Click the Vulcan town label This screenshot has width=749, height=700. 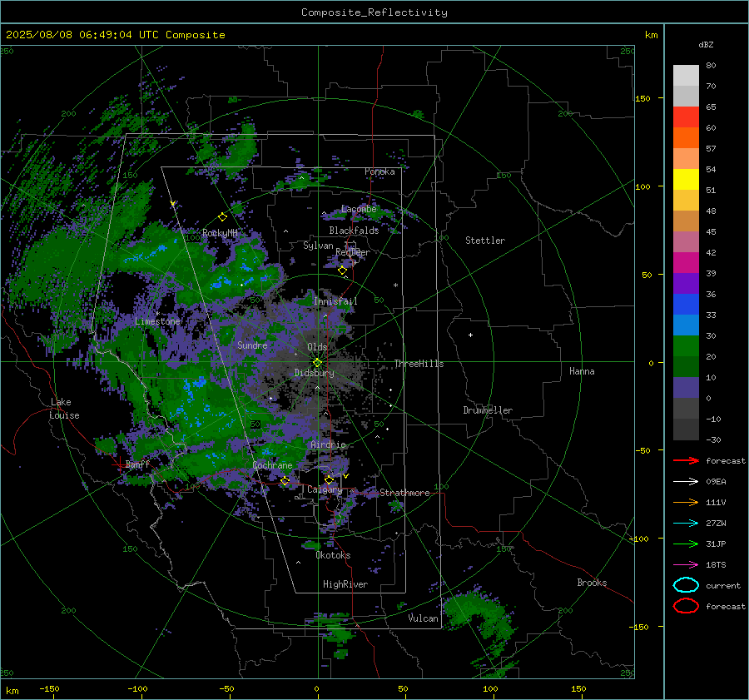(423, 618)
